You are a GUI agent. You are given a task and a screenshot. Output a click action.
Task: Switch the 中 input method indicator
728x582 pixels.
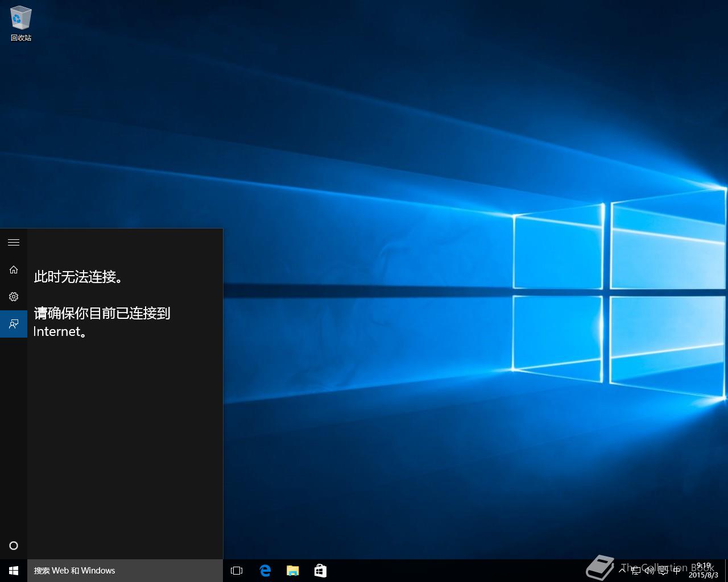coord(676,571)
